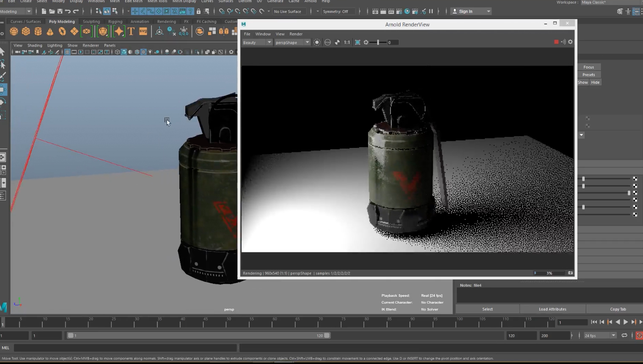Adjust the RenderView exposure slider
The width and height of the screenshot is (643, 364).
click(x=377, y=42)
